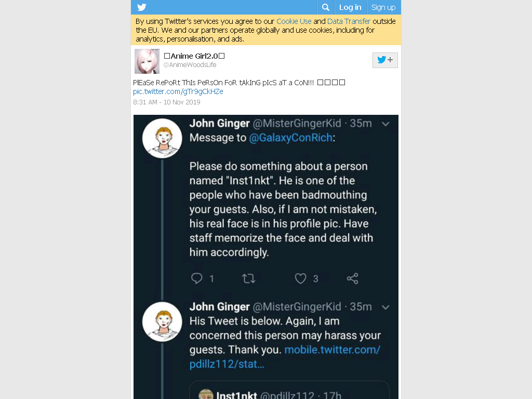Like the tweet with the heart icon
This screenshot has height=399, width=532.
(300, 278)
